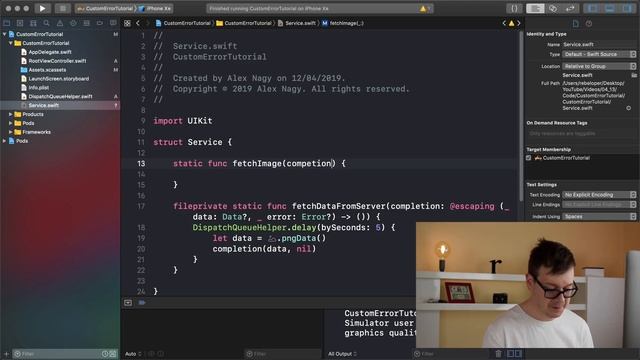Open the Debug navigator tab
The image size is (640, 360).
pyautogui.click(x=87, y=23)
